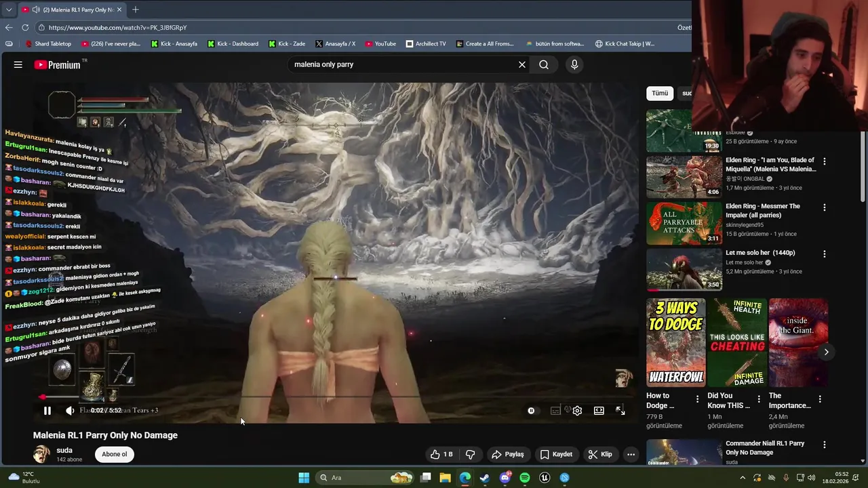
Task: Mute the video volume speaker
Action: point(70,411)
